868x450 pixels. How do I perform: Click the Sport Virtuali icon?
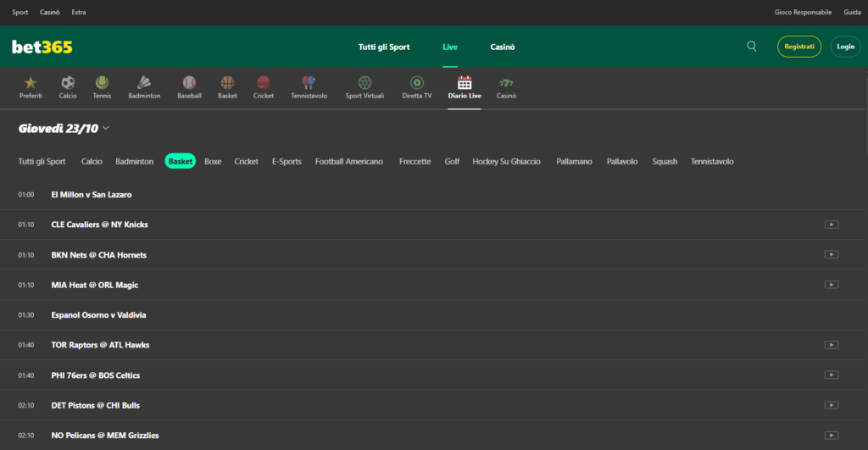(364, 83)
